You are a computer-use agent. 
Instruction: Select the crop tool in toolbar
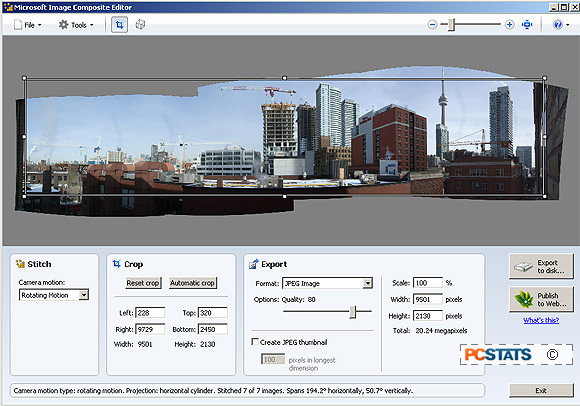coord(119,25)
